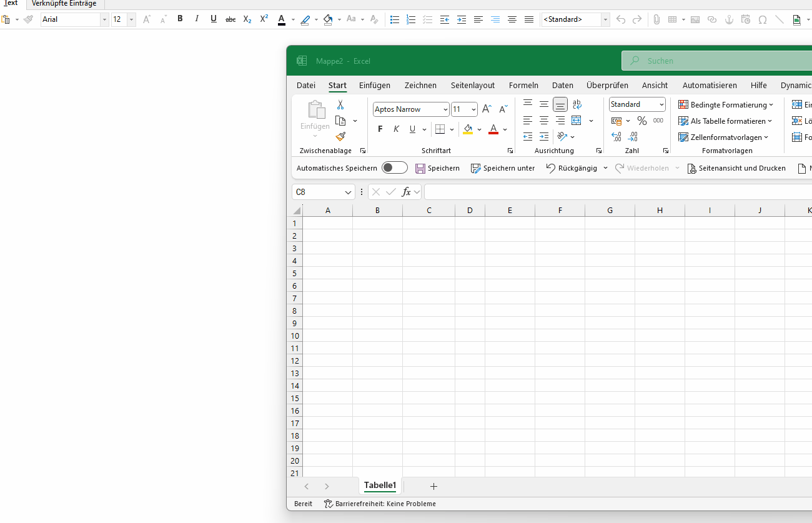Click the accessibility icon in Excel status bar
812x523 pixels.
pyautogui.click(x=329, y=504)
